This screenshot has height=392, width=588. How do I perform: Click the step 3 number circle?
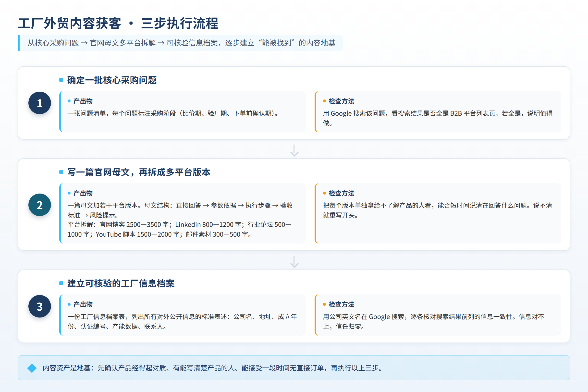pos(39,306)
